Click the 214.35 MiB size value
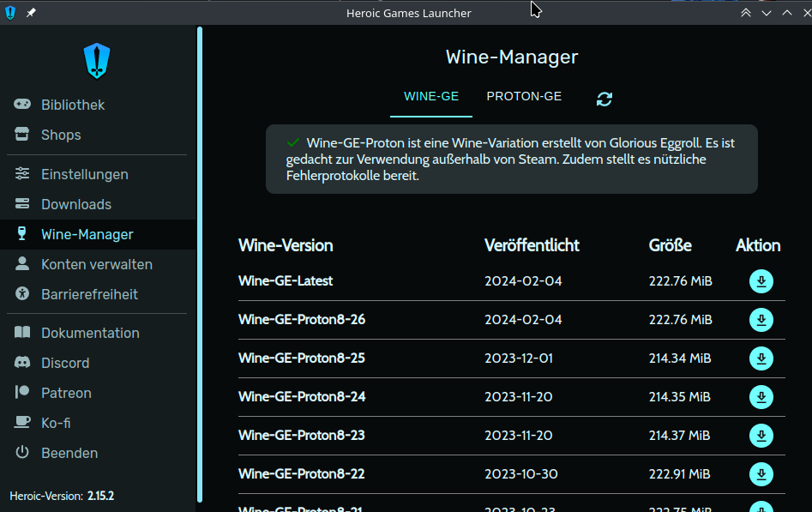 tap(679, 397)
